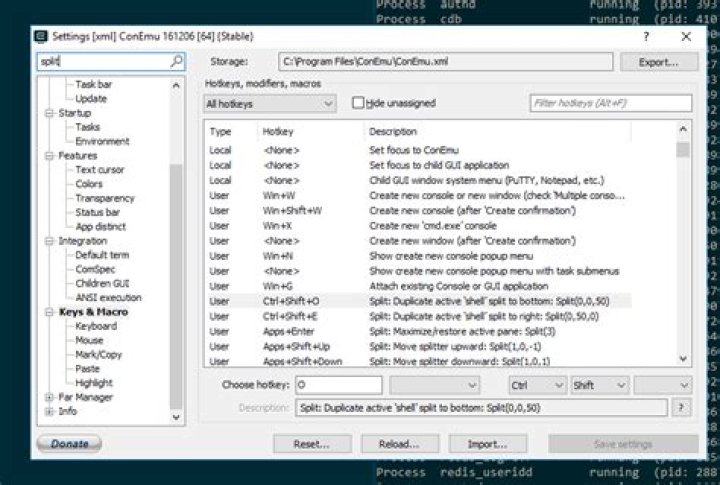Click the Export... button
720x485 pixels.
659,62
